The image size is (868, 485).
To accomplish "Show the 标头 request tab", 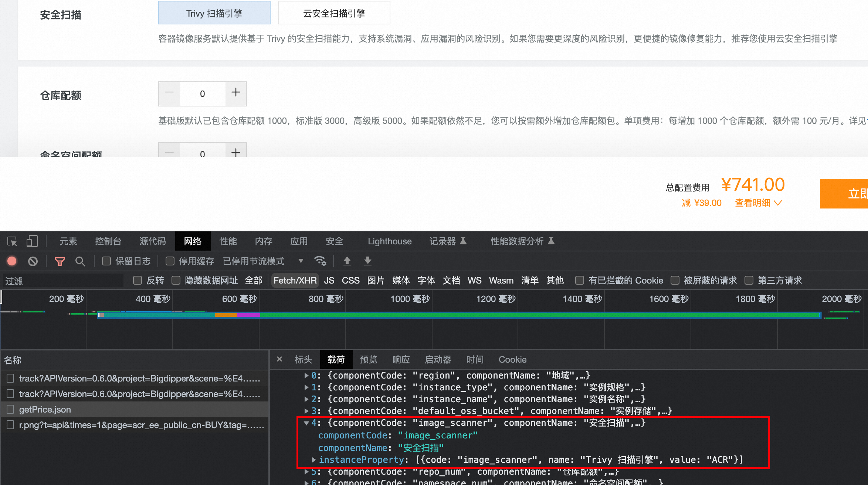I will tap(304, 359).
